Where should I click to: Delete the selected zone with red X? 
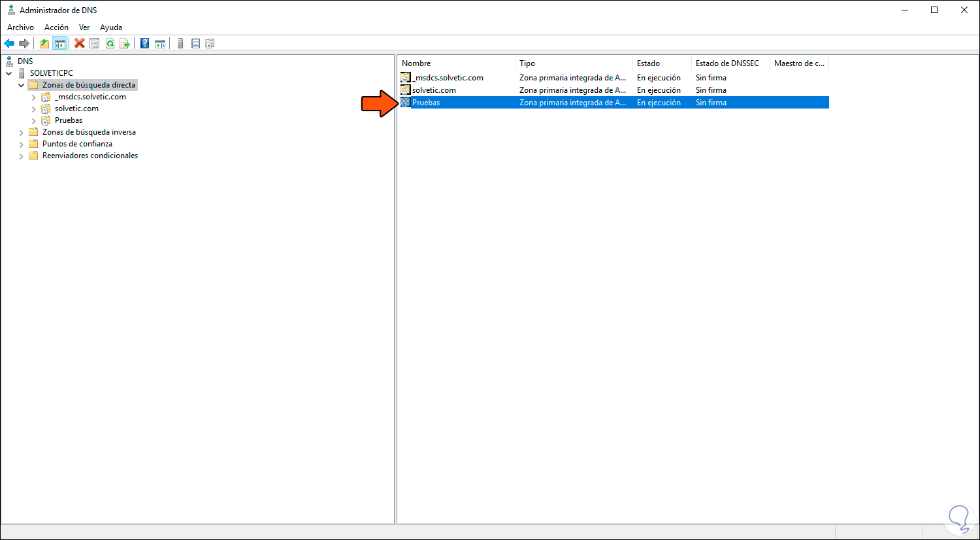click(x=79, y=43)
